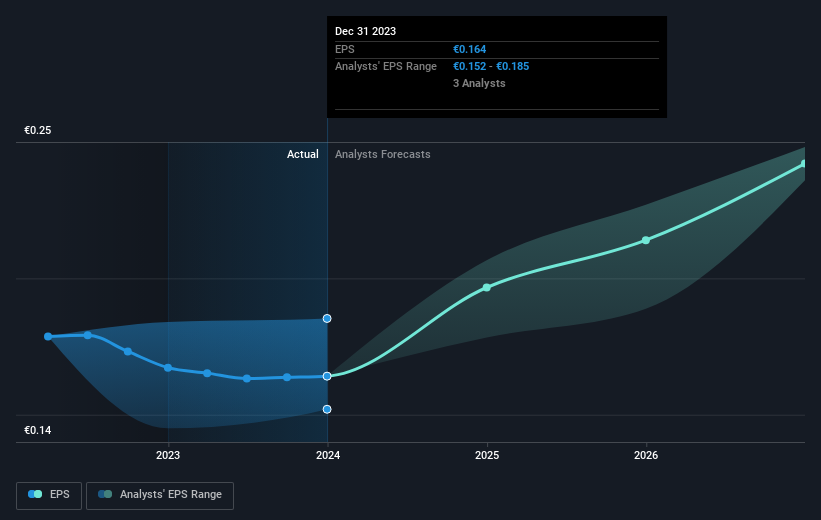Toggle the Analysts' EPS Range legend
The height and width of the screenshot is (520, 821).
click(x=160, y=495)
